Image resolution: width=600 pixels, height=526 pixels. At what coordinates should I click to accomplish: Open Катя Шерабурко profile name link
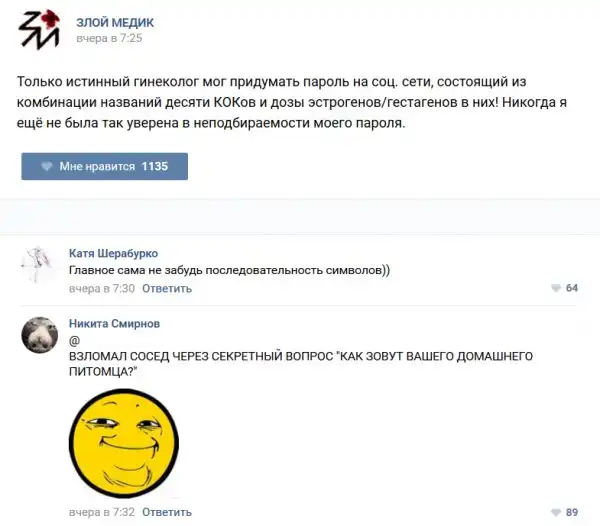click(x=113, y=253)
